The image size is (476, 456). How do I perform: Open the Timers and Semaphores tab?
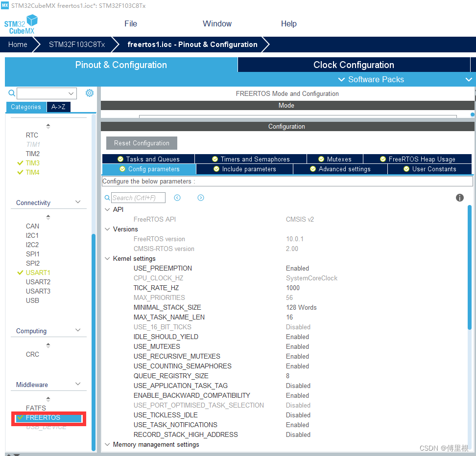tap(251, 159)
